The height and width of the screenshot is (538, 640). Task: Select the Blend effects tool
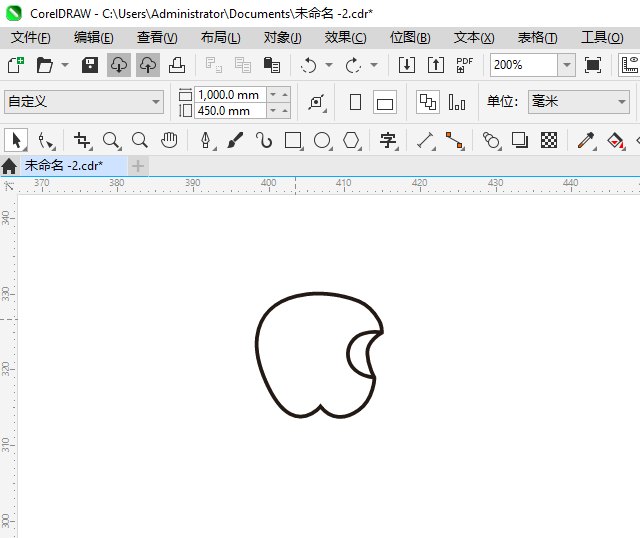[x=491, y=140]
